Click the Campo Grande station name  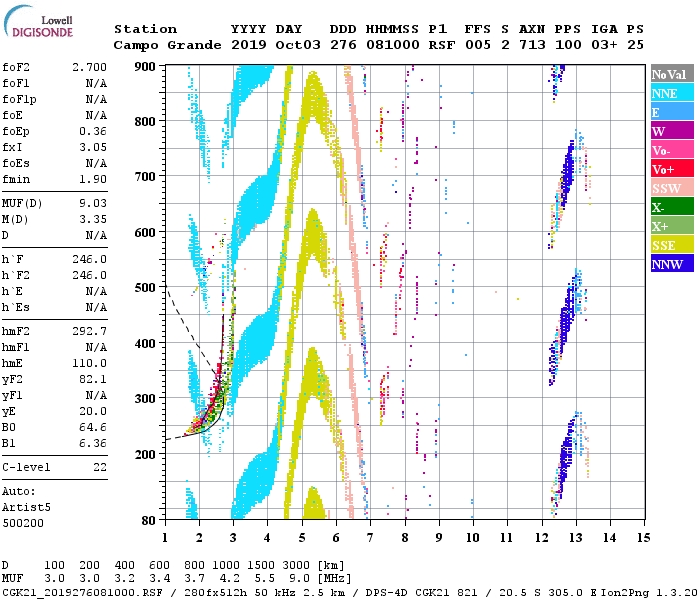click(167, 45)
